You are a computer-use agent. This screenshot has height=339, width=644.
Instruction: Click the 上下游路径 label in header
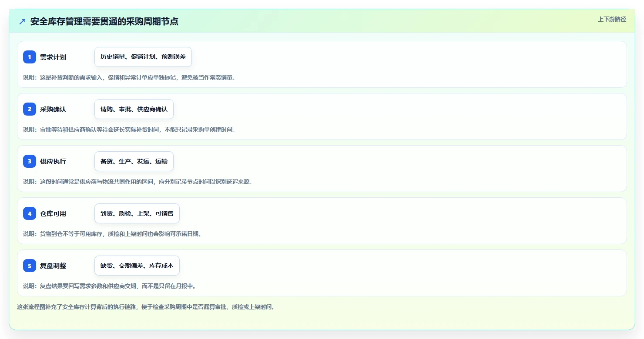612,19
